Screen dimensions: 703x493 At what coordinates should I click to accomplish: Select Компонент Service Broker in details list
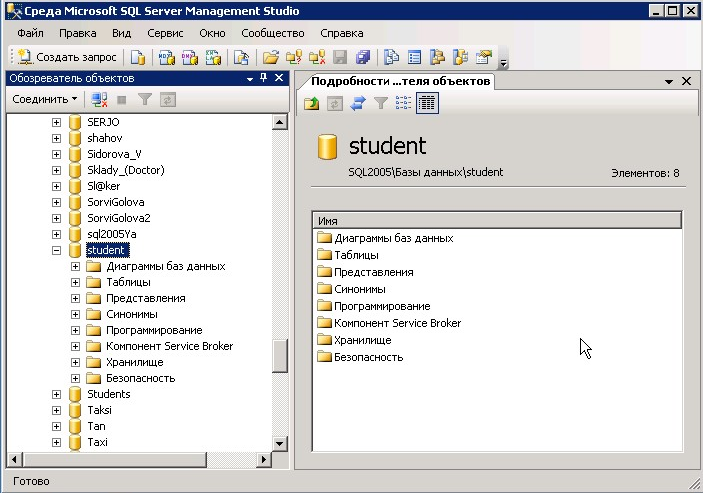tap(397, 323)
